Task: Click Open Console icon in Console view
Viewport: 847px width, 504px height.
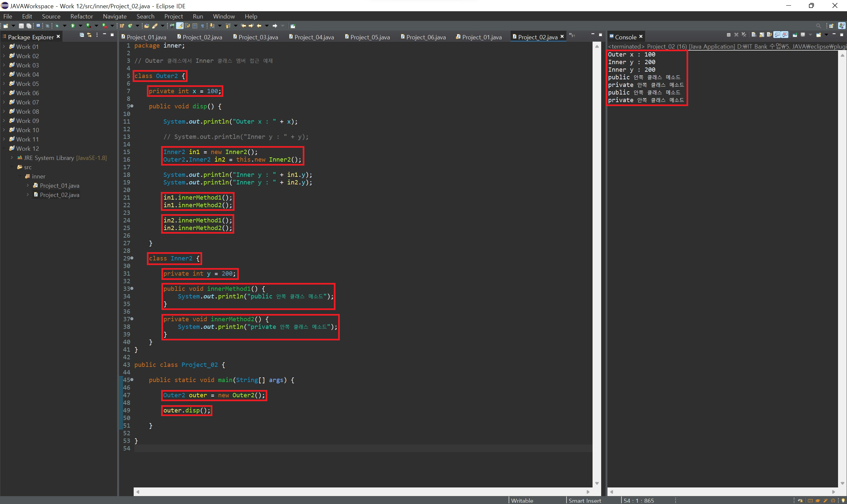Action: pos(819,35)
